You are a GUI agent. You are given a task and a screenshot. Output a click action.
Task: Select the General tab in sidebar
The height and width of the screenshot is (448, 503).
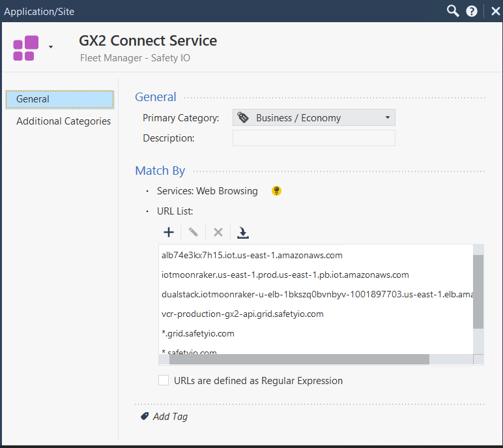pos(60,99)
